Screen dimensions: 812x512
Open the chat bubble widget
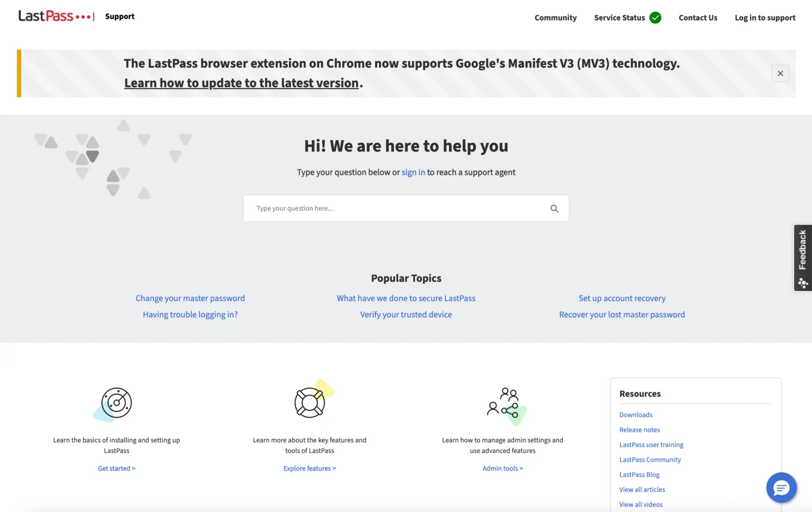(x=781, y=488)
